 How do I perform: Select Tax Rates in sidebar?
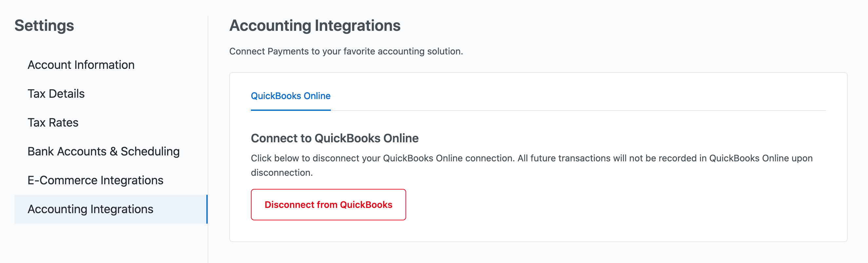pos(53,123)
